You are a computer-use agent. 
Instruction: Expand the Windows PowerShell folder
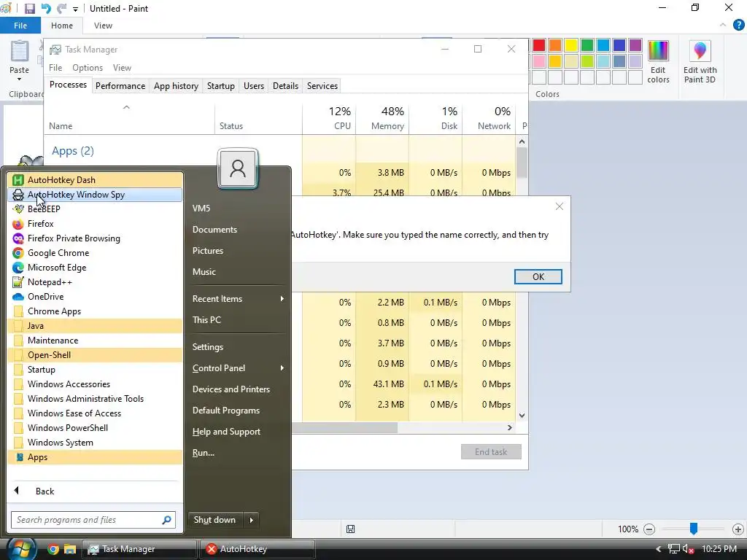[95, 427]
